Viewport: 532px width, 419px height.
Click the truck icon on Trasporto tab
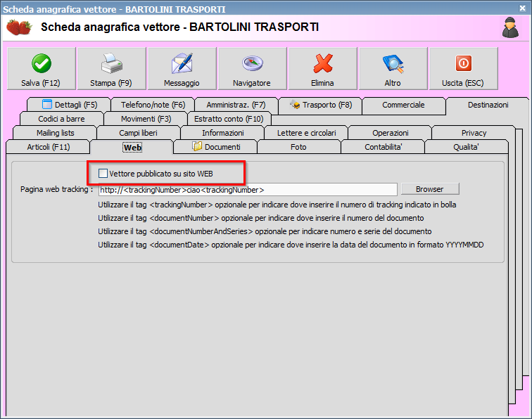pos(295,105)
